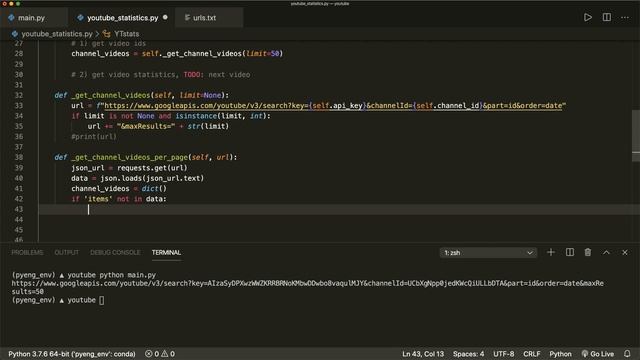The height and width of the screenshot is (360, 640).
Task: Click 'isinstance(limit, int)' on line 34
Action: 221,116
